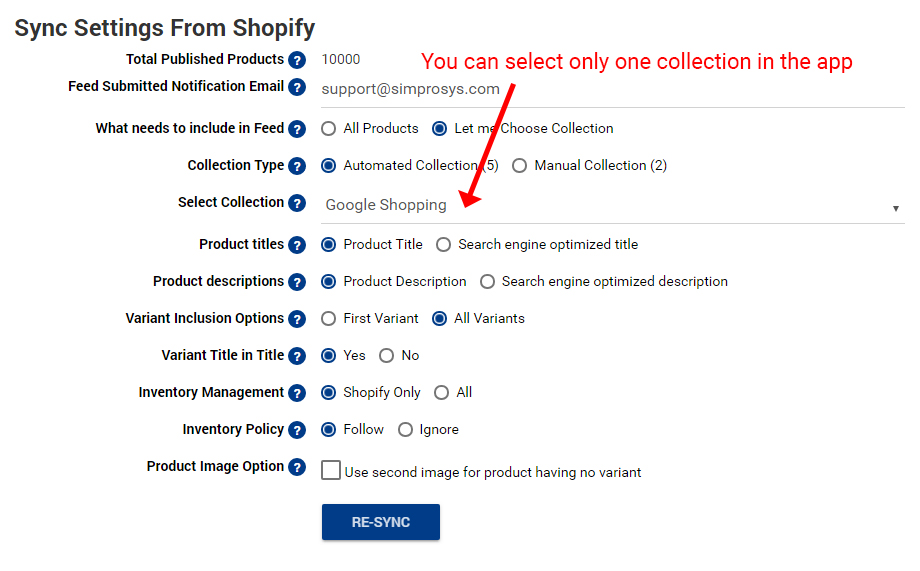This screenshot has width=920, height=571.
Task: Open the Google Shopping collection dropdown
Action: [x=613, y=205]
